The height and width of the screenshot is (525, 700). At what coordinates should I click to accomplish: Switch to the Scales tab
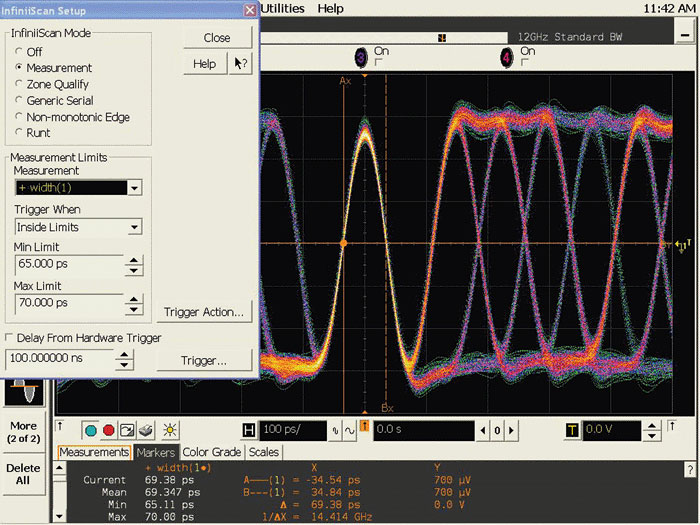[263, 452]
